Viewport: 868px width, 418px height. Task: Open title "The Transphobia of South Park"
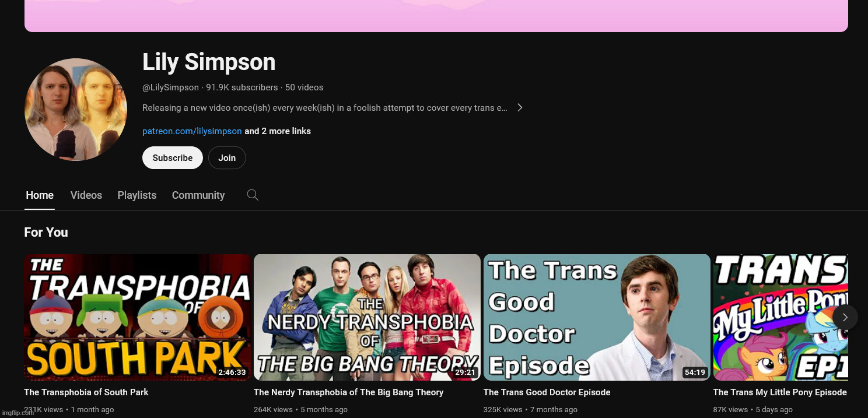pos(86,392)
